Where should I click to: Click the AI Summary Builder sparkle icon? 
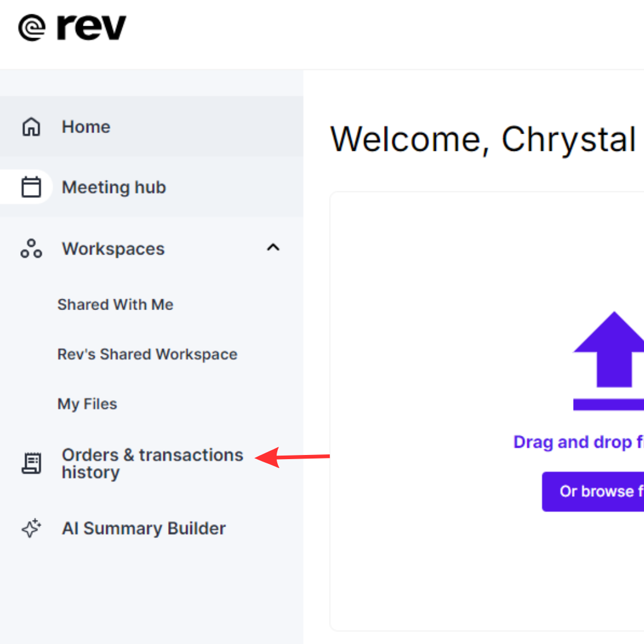(x=31, y=528)
